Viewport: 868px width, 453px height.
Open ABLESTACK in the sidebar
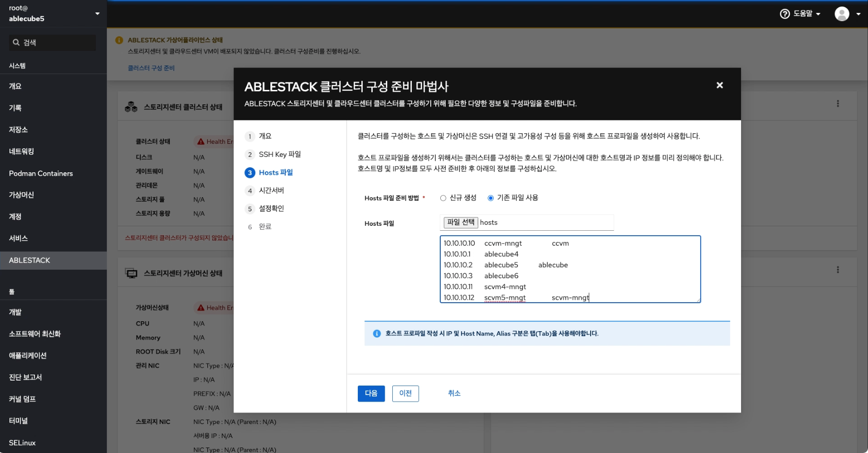tap(53, 260)
